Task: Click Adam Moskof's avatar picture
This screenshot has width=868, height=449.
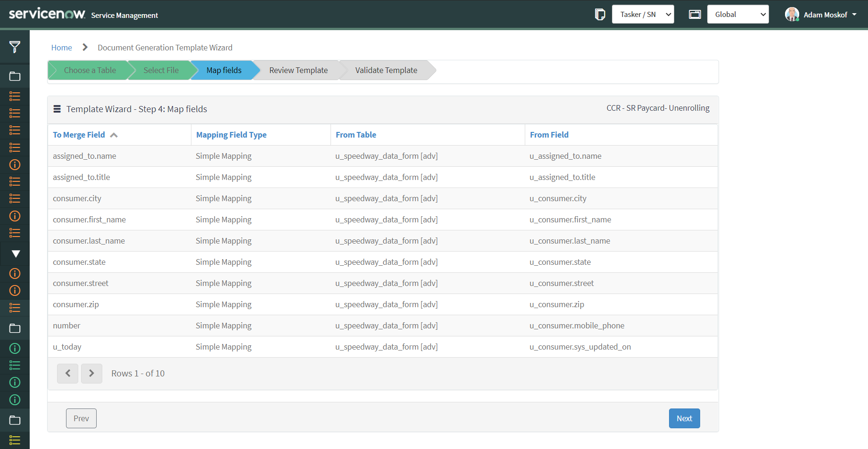Action: pyautogui.click(x=792, y=15)
